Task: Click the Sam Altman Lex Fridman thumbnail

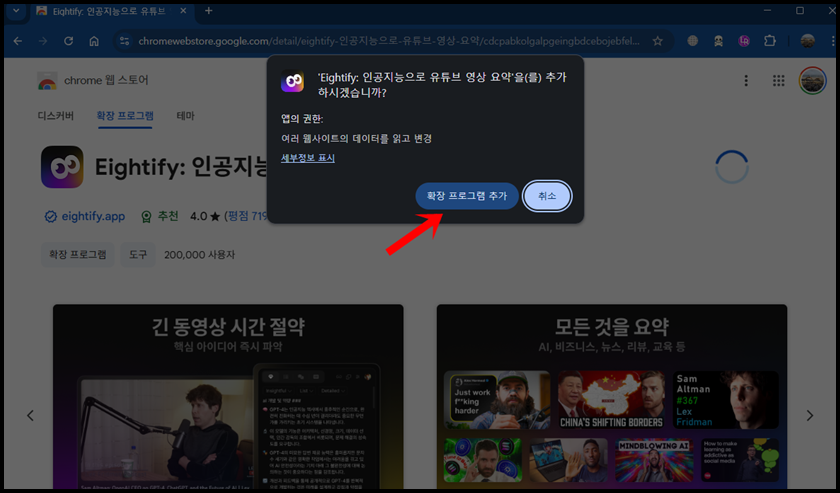Action: click(725, 400)
